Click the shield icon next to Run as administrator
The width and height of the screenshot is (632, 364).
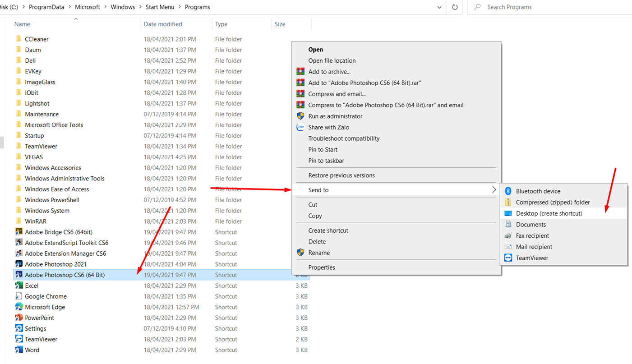[300, 116]
